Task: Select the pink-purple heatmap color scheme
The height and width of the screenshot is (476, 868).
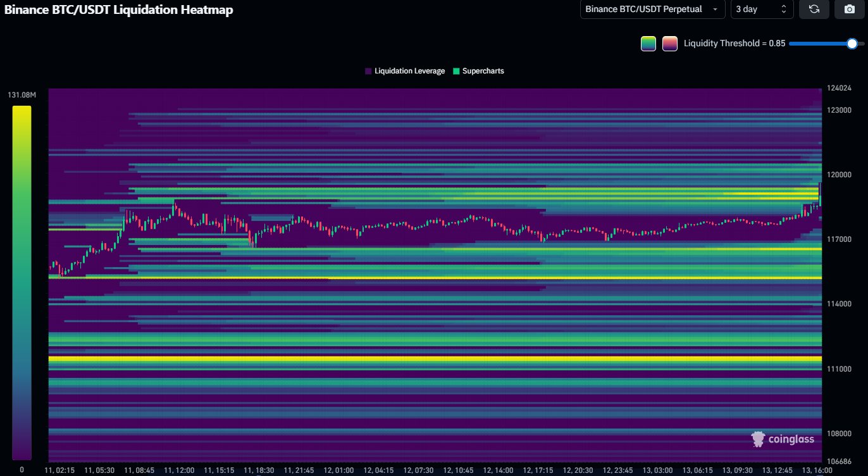Action: coord(669,44)
